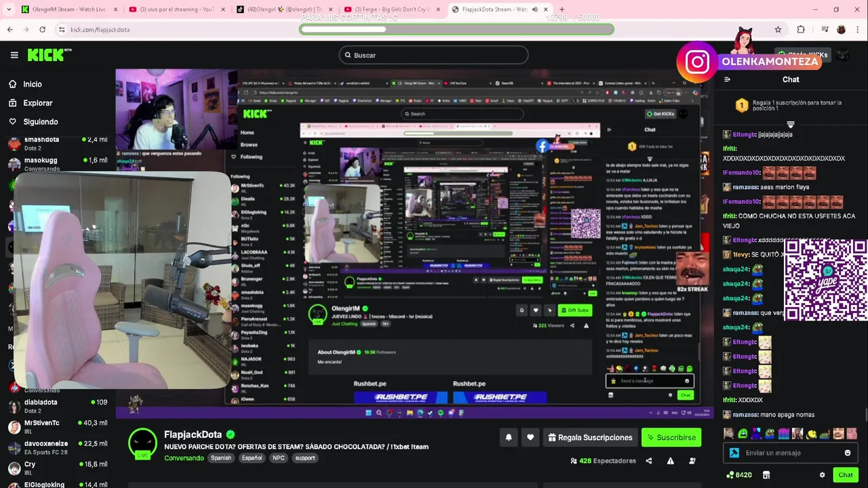
Task: Click the 426 Espectadores viewer count
Action: coord(604,461)
